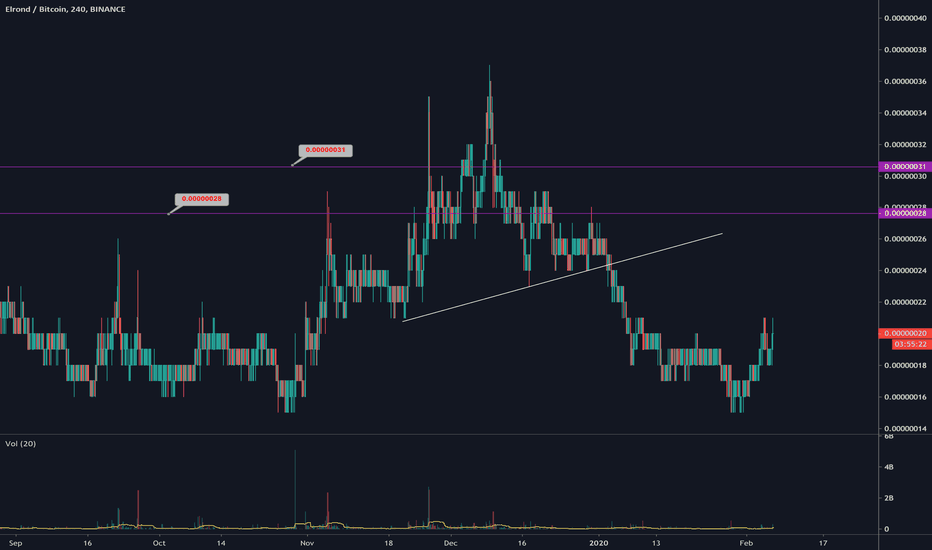Image resolution: width=932 pixels, height=550 pixels.
Task: Click the 0.00000018 price scale value
Action: (905, 366)
